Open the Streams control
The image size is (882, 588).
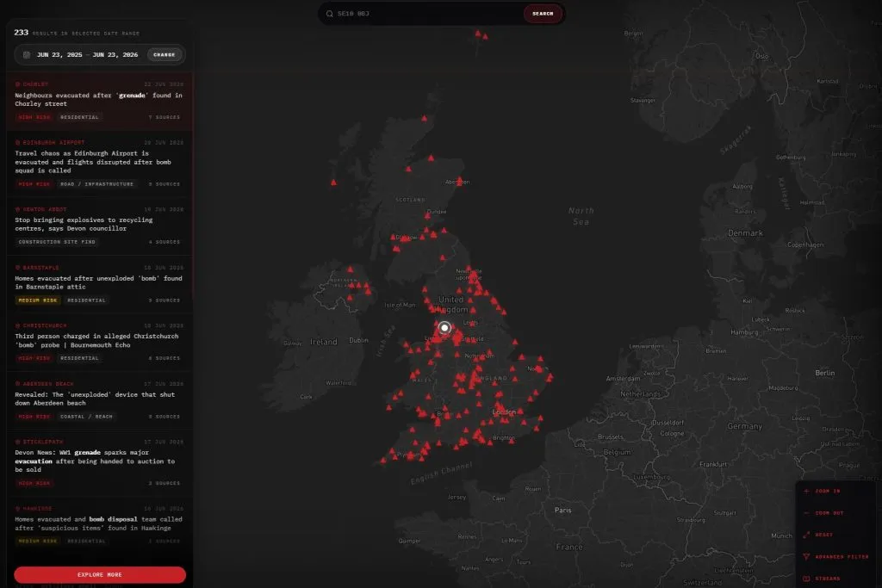pos(822,579)
